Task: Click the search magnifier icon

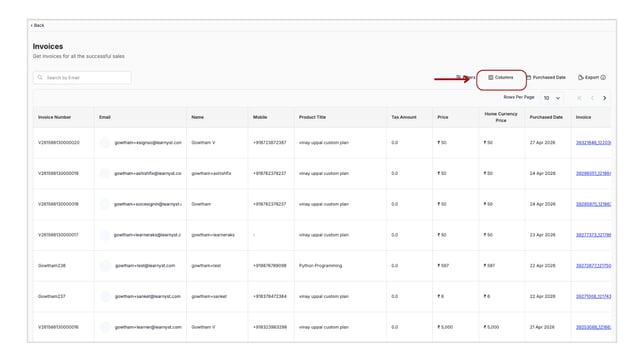Action: pyautogui.click(x=40, y=77)
